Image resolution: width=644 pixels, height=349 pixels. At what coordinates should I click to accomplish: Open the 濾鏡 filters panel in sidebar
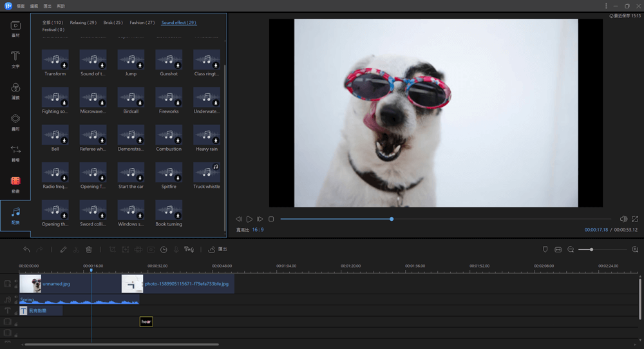coord(15,91)
